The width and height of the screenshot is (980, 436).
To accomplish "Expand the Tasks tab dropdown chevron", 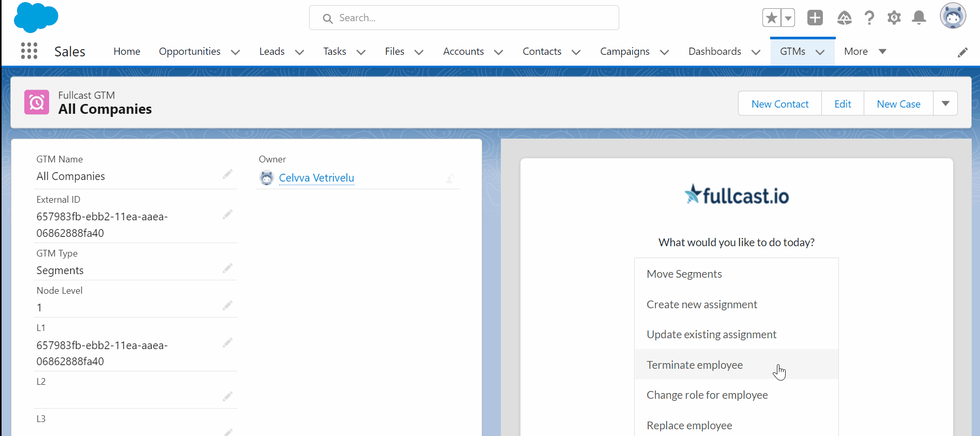I will (x=361, y=52).
